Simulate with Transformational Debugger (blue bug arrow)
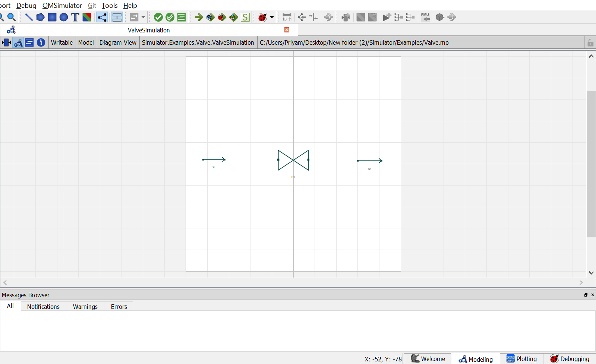Viewport: 596px width, 364px height. coord(211,17)
